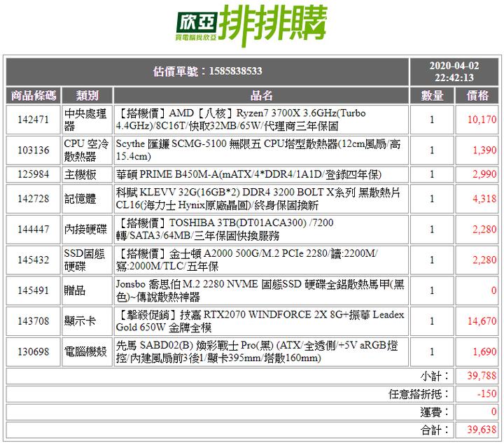Select barcode 145432
The width and height of the screenshot is (504, 443).
click(34, 260)
